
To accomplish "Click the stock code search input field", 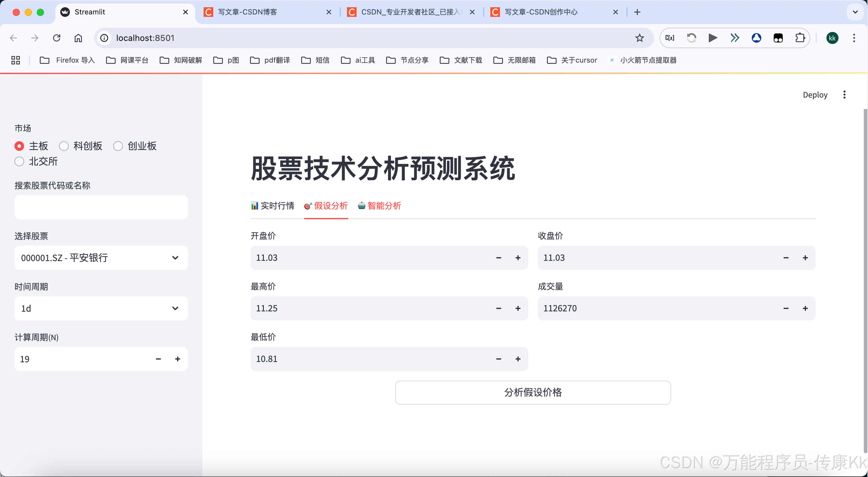I will point(101,207).
